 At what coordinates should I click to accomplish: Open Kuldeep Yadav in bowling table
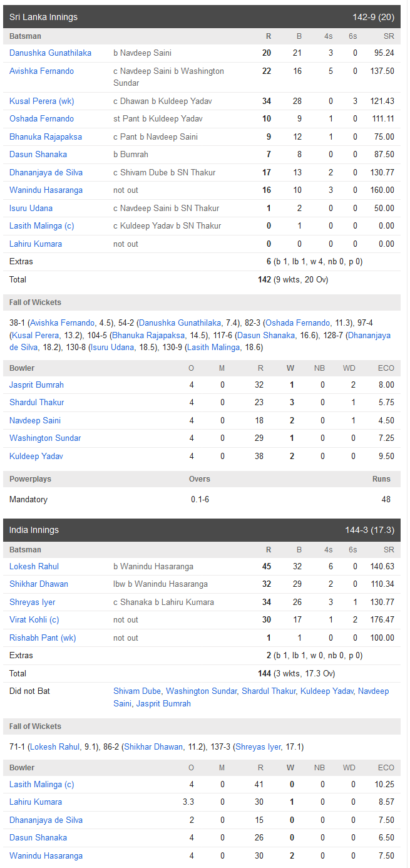[36, 457]
